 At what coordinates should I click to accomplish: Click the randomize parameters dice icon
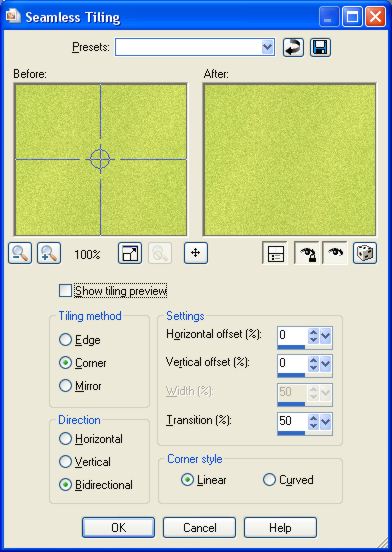tap(365, 253)
